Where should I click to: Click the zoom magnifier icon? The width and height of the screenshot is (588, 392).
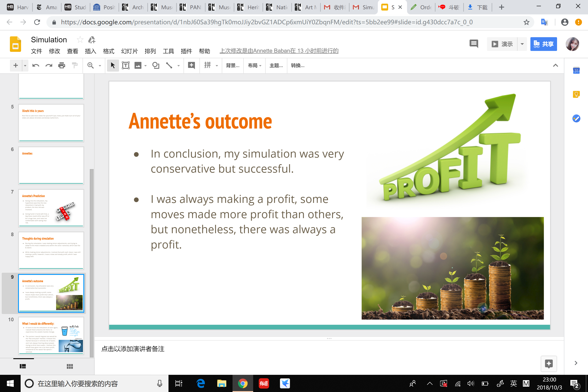tap(90, 66)
